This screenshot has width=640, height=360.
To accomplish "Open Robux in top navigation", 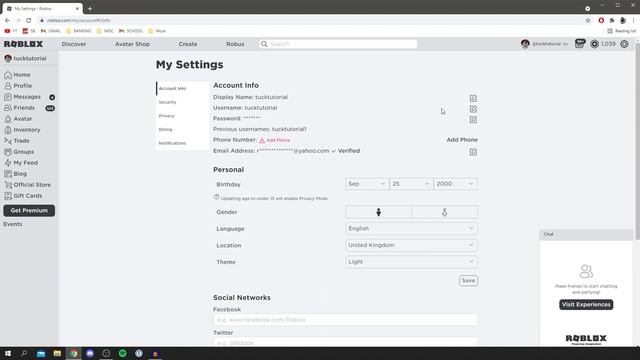I will [x=235, y=44].
